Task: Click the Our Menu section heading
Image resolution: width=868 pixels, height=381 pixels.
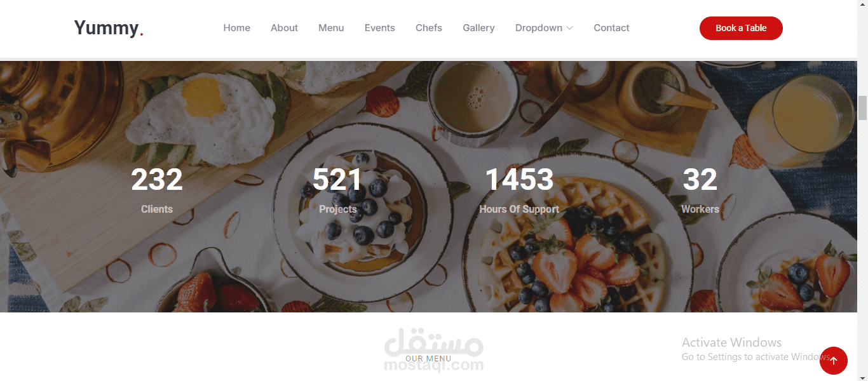Action: tap(428, 359)
